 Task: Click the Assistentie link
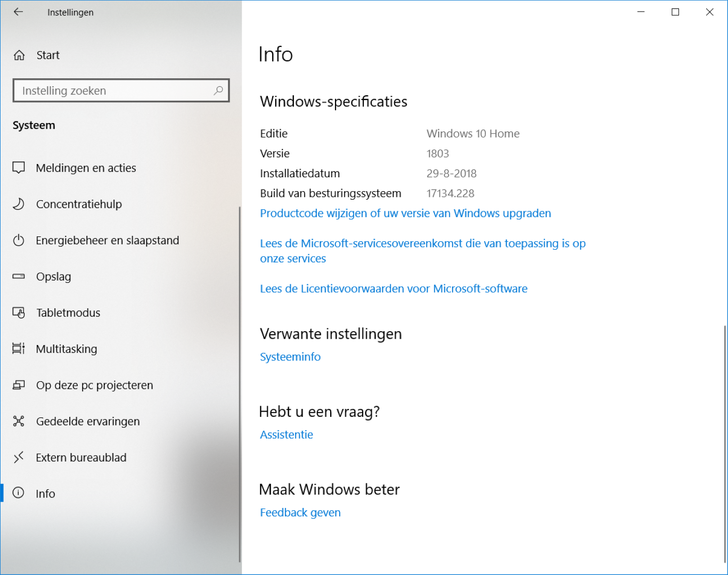tap(287, 434)
